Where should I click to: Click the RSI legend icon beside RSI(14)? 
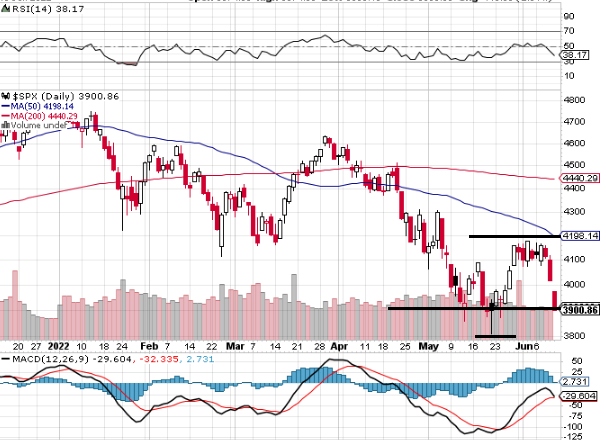point(5,9)
